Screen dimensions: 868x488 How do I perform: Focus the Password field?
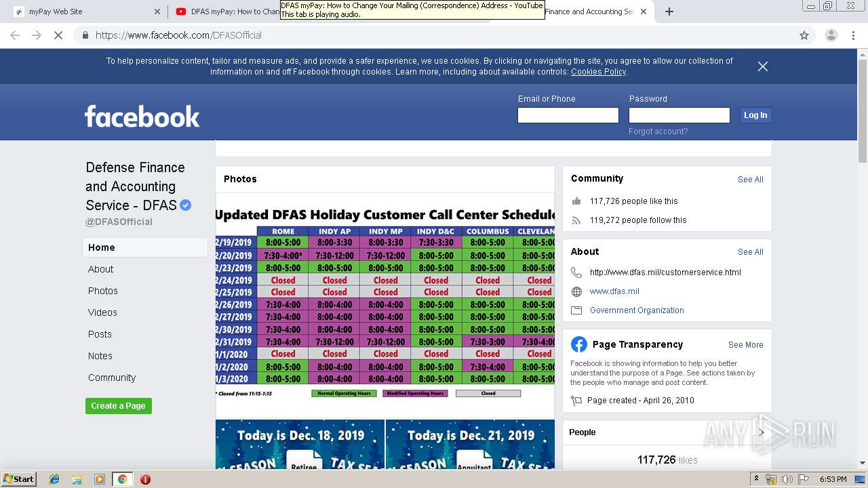click(x=679, y=115)
